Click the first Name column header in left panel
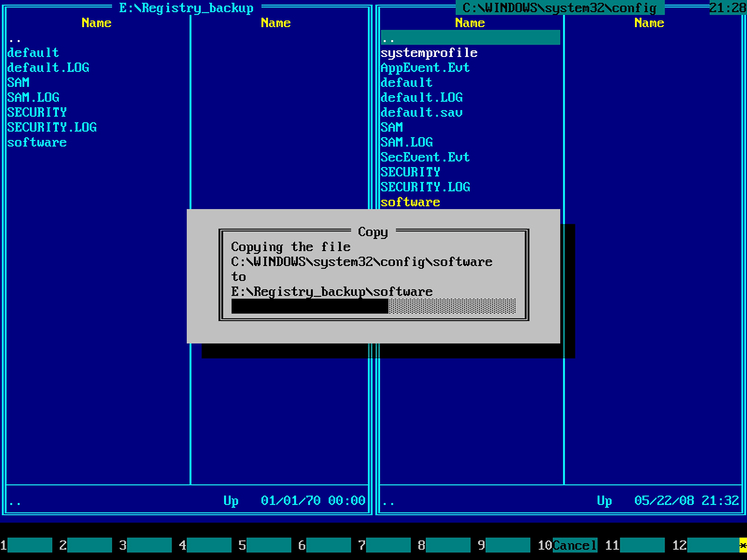This screenshot has width=747, height=560. pos(96,23)
